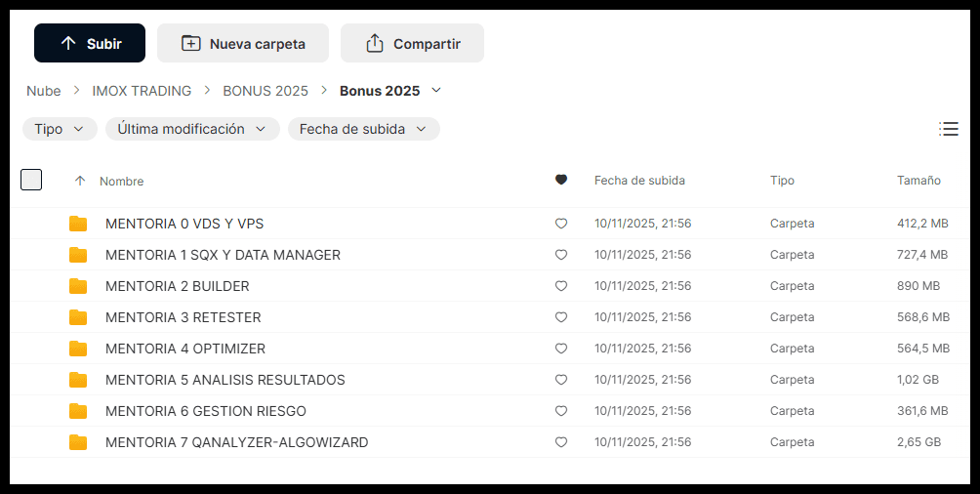Screen dimensions: 980x494
Task: Click the favorites heart column header
Action: pos(561,180)
